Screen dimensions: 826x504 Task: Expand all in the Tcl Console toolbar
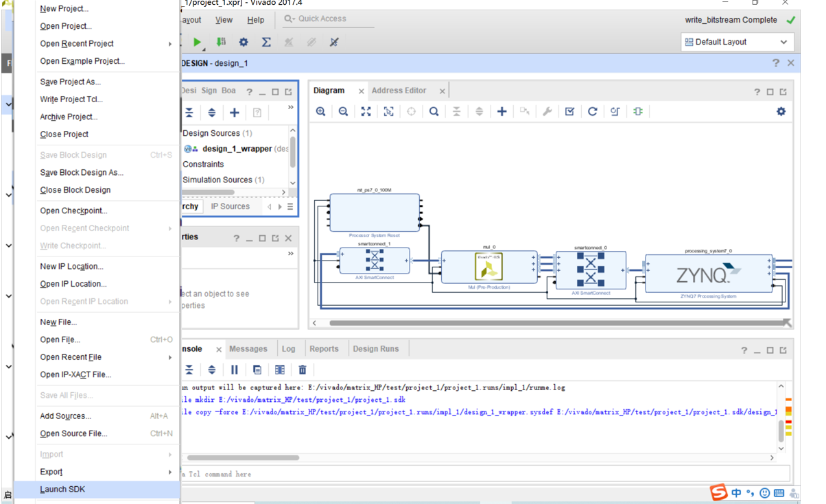click(x=211, y=370)
